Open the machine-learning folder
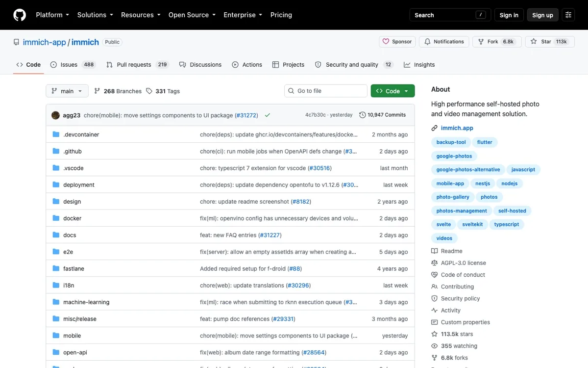The width and height of the screenshot is (588, 368). click(86, 302)
